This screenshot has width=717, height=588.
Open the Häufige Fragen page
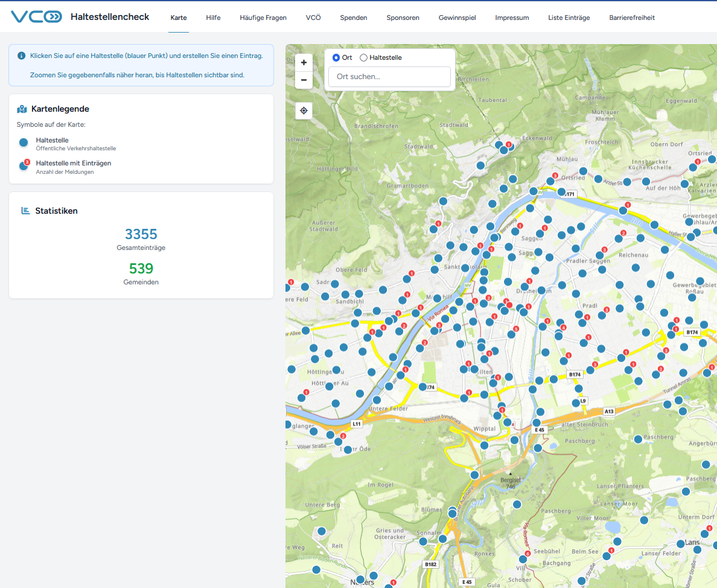(x=263, y=18)
